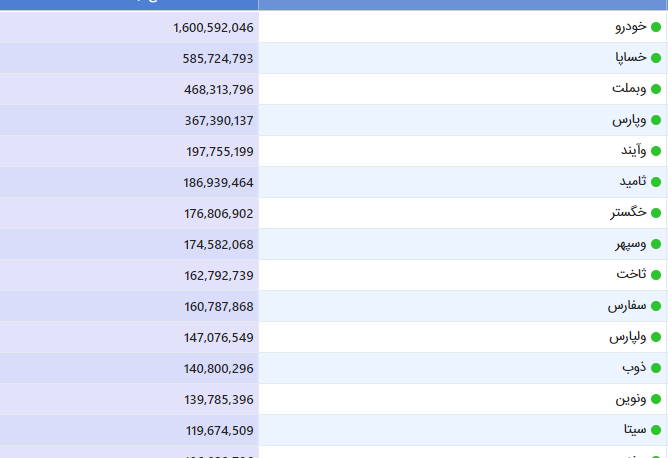Click the value 174,582,068
This screenshot has height=458, width=668.
219,245
